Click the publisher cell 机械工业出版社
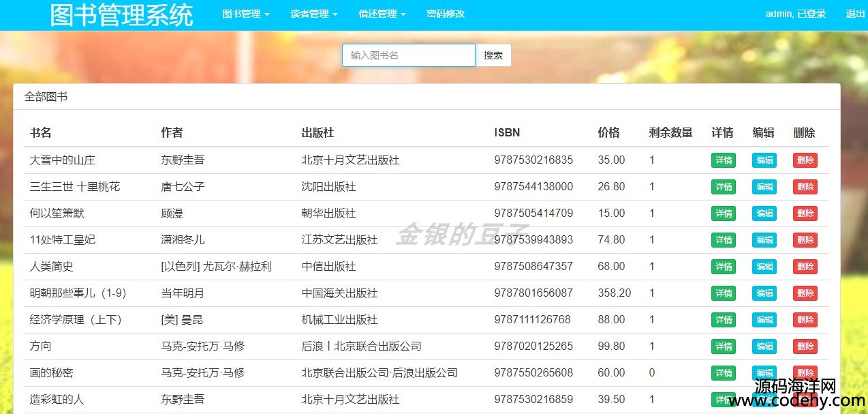The width and height of the screenshot is (868, 414). [x=340, y=320]
